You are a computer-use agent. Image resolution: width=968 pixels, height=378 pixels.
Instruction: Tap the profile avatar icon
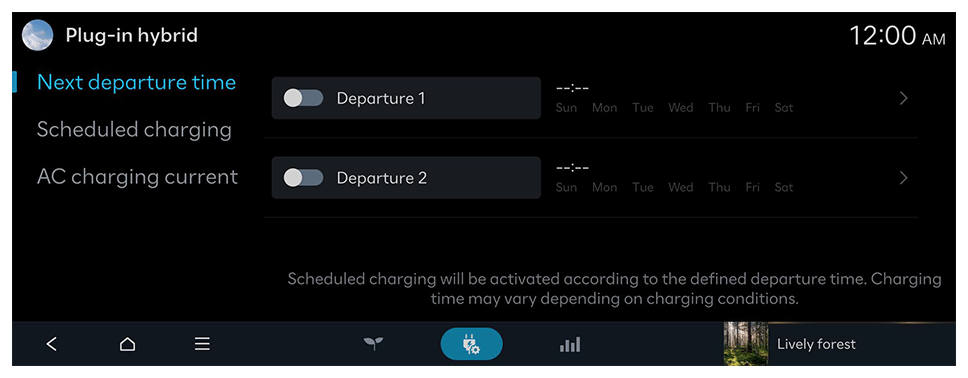[37, 35]
